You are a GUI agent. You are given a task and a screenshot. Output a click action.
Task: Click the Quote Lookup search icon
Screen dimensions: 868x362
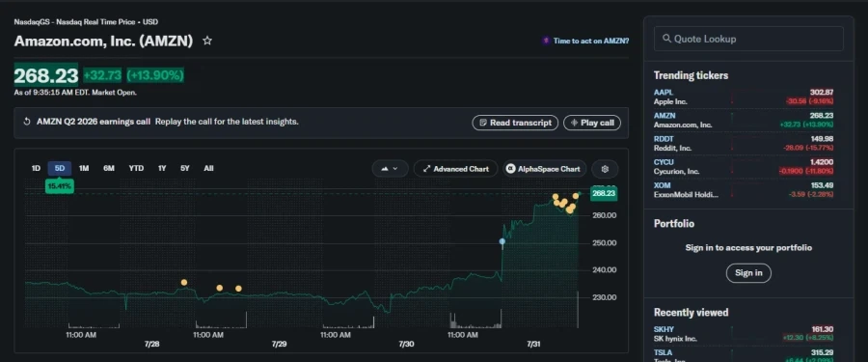[x=665, y=39]
